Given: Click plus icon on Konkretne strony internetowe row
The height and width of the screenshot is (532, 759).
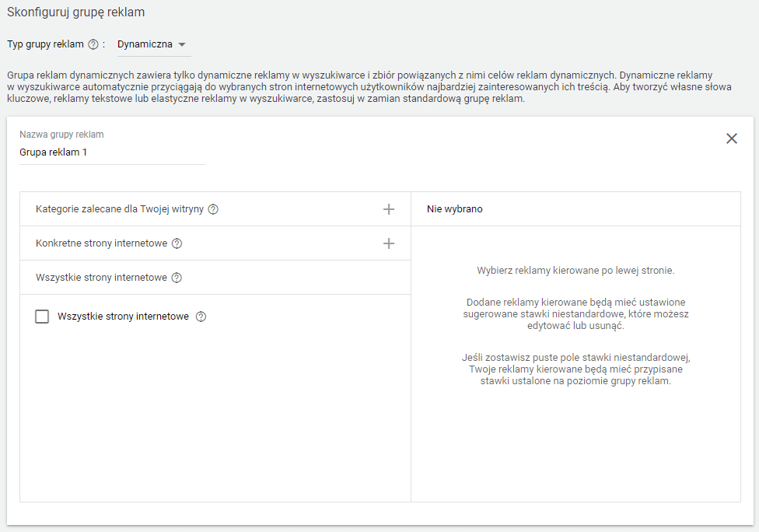Looking at the screenshot, I should (389, 243).
